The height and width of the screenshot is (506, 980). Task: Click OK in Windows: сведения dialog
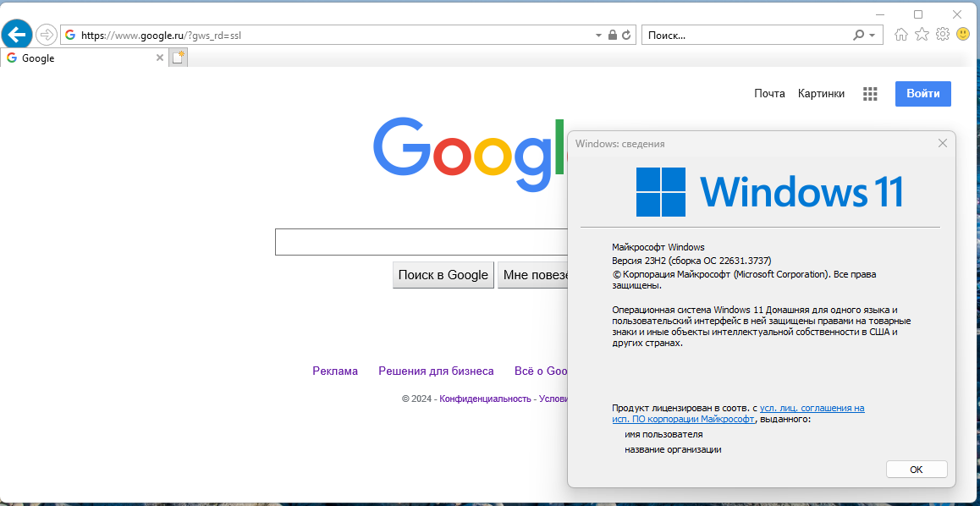pos(917,470)
